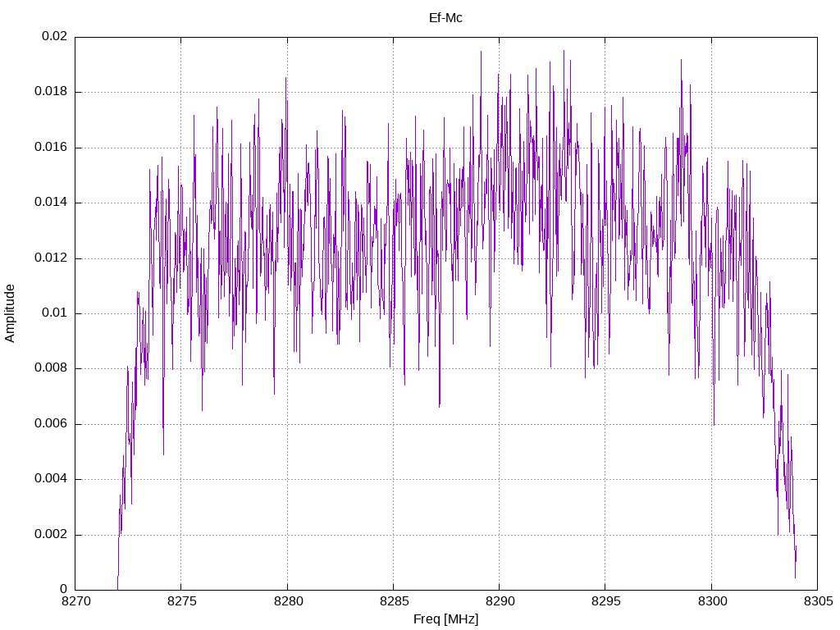Image resolution: width=840 pixels, height=630 pixels.
Task: Click the 0.014 y-axis tick label
Action: tap(51, 203)
